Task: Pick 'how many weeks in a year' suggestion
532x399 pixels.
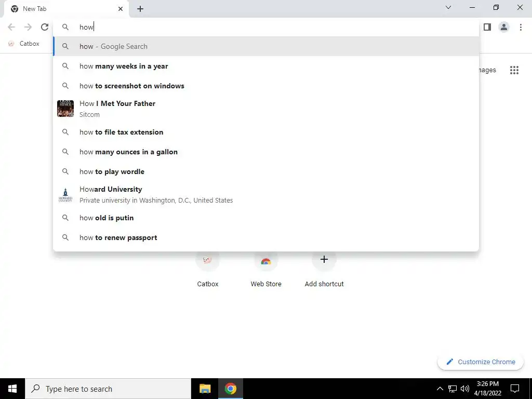Action: pos(266,66)
